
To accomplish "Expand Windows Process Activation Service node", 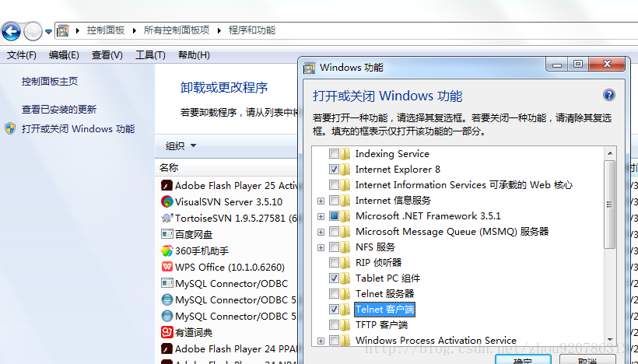I will (321, 341).
